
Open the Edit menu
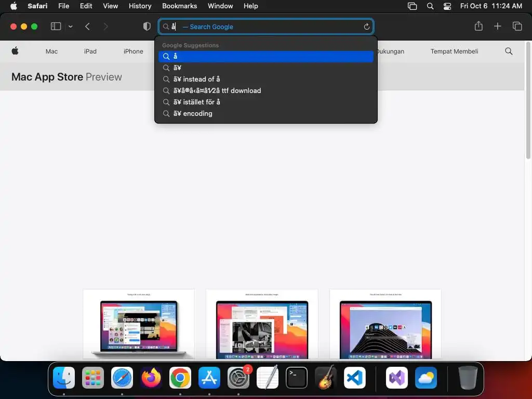86,6
